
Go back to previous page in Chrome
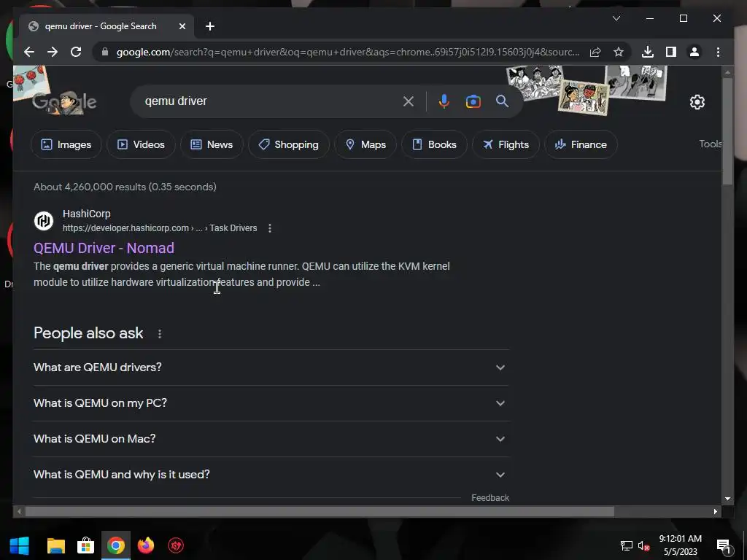[x=29, y=52]
